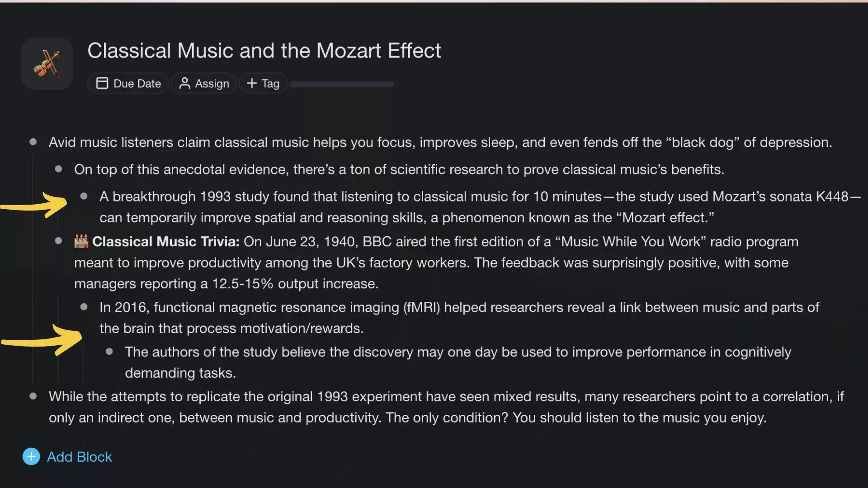Open the Due Date picker
Viewport: 868px width, 488px height.
click(x=128, y=84)
